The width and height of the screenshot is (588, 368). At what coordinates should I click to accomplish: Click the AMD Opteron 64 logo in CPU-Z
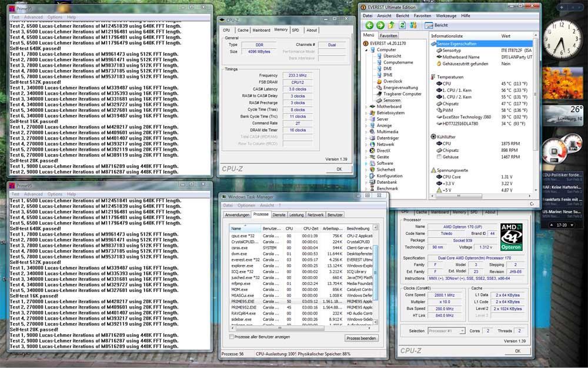pyautogui.click(x=511, y=237)
